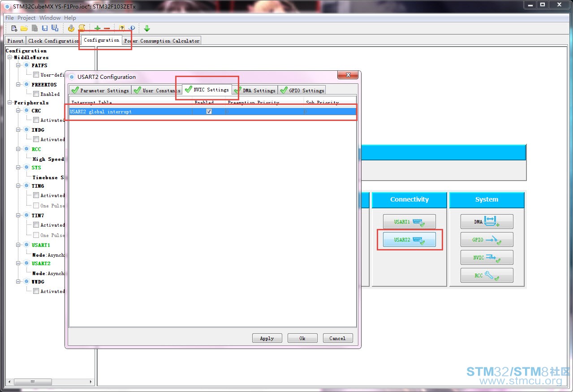This screenshot has height=392, width=573.
Task: Open the User Constants tab
Action: [x=157, y=90]
